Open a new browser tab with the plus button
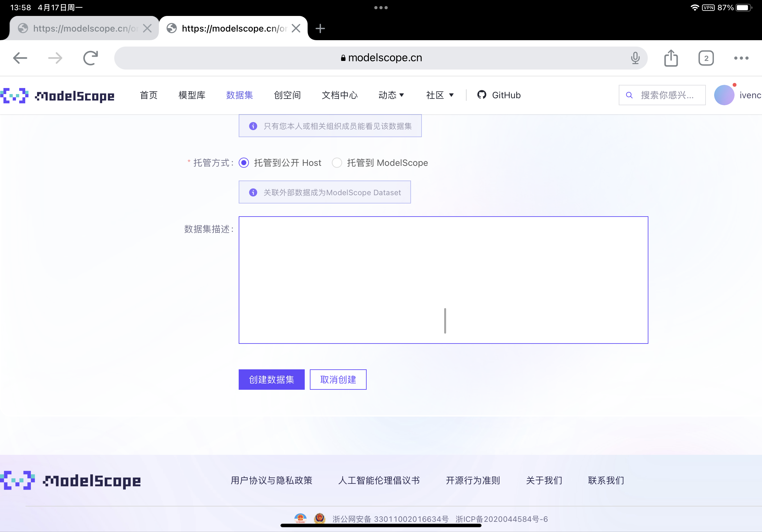Viewport: 762px width, 532px height. click(x=320, y=28)
